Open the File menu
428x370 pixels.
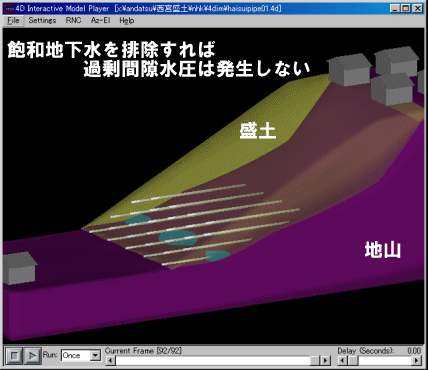(13, 21)
